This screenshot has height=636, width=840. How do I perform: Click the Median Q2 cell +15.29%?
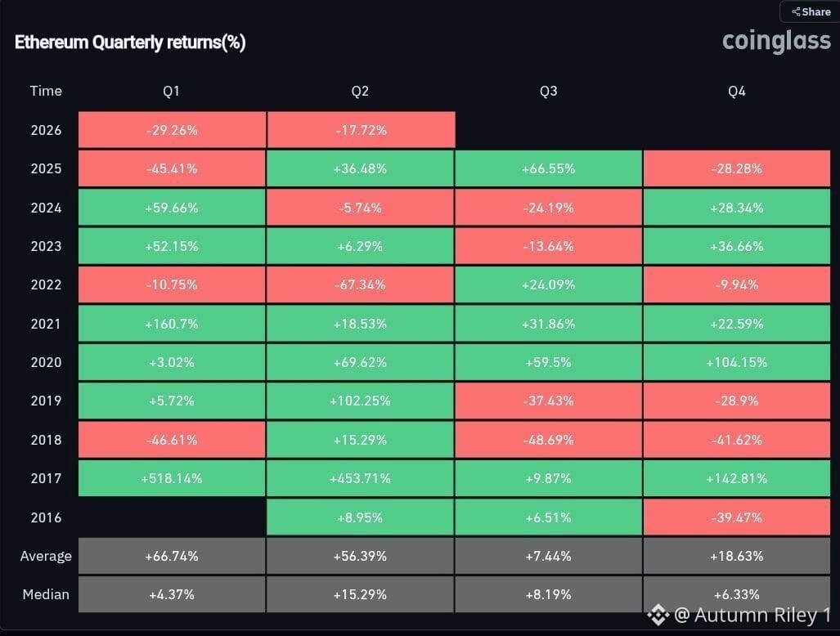pyautogui.click(x=361, y=594)
